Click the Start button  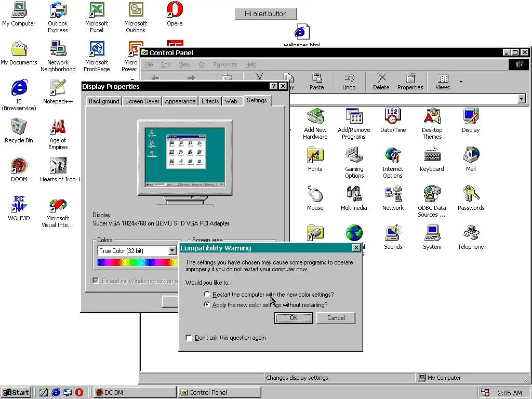tap(16, 393)
